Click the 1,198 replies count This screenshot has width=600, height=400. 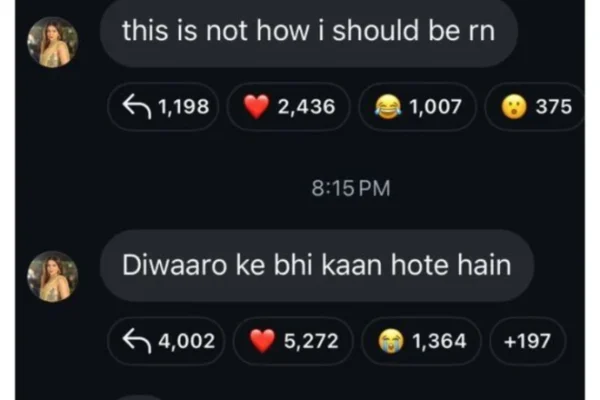click(x=184, y=107)
